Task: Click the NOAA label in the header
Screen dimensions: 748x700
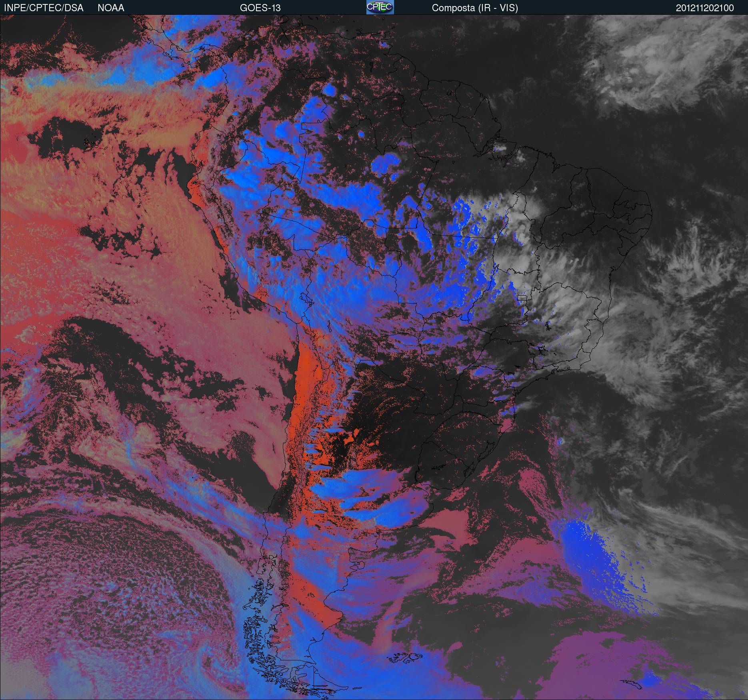Action: (111, 8)
